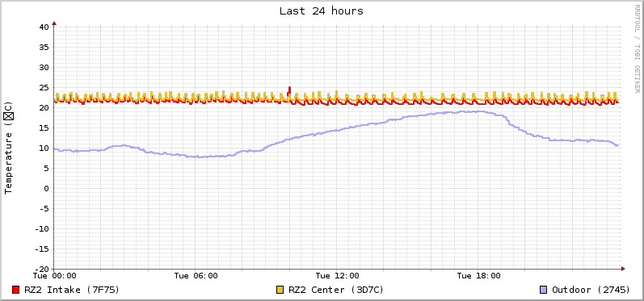Click the Temperature vertical axis title
Viewport: 644px width, 301px height.
point(9,148)
